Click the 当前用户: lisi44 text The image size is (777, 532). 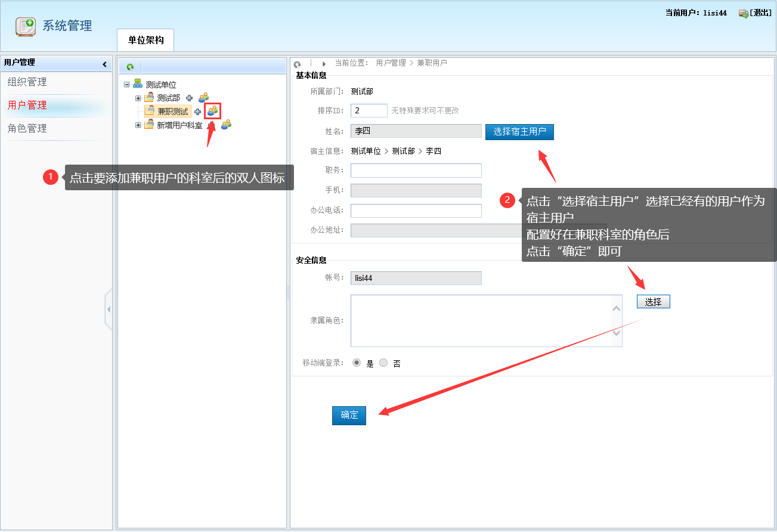(x=696, y=13)
